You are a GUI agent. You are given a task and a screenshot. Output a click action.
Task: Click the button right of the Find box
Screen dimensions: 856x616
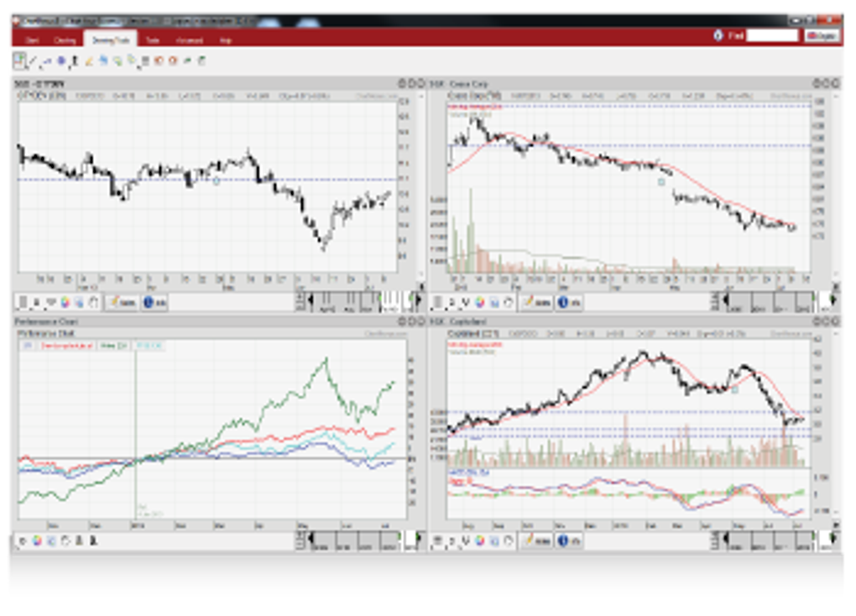pos(822,35)
